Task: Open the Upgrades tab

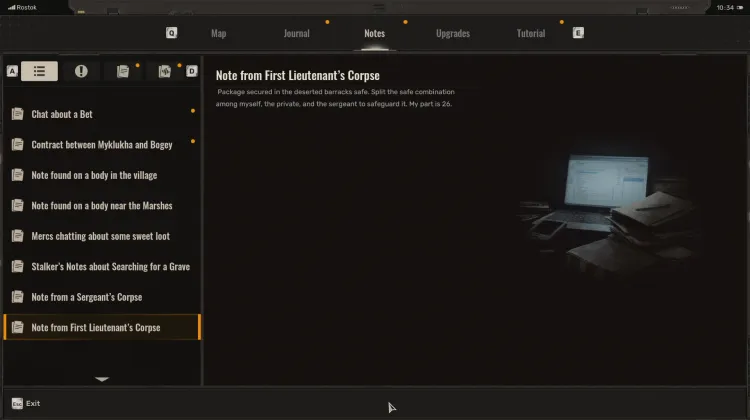Action: tap(453, 33)
